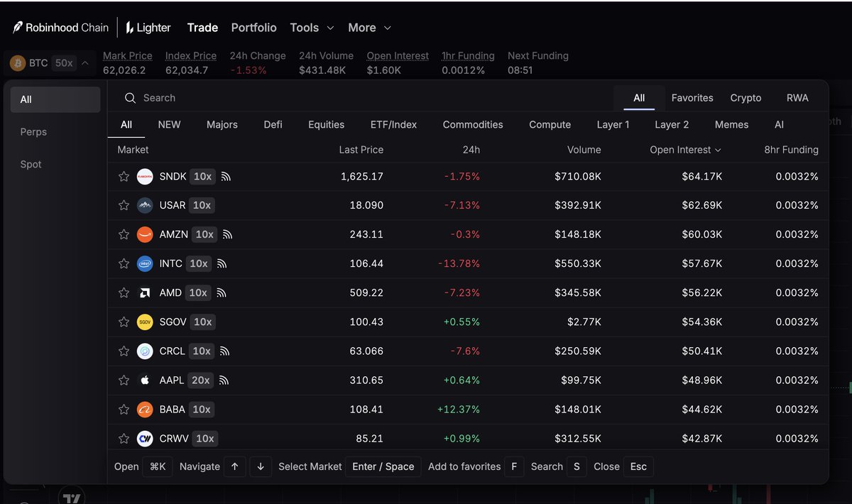Filter by the Compute category
The width and height of the screenshot is (852, 504).
550,124
